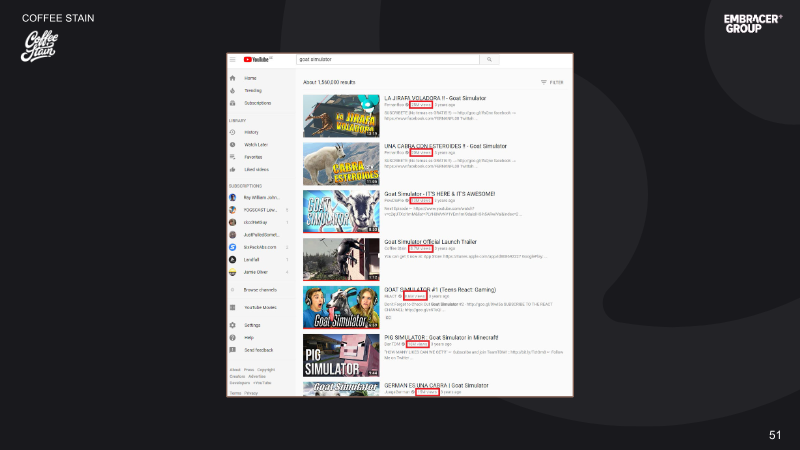Click slide number 51
Image resolution: width=800 pixels, height=450 pixels.
pos(775,435)
